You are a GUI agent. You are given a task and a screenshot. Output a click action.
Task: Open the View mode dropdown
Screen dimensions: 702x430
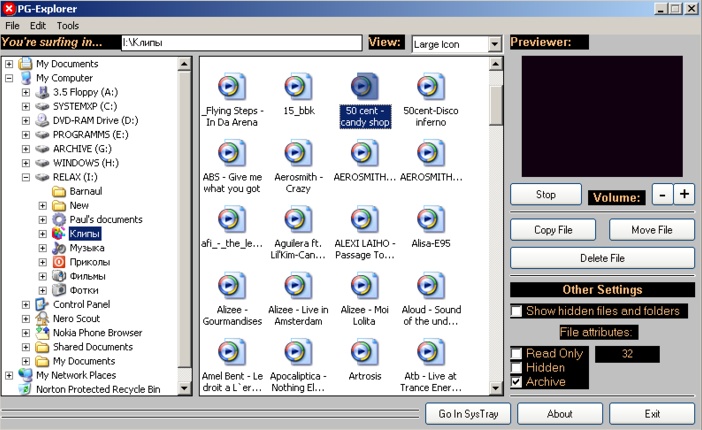pyautogui.click(x=494, y=44)
